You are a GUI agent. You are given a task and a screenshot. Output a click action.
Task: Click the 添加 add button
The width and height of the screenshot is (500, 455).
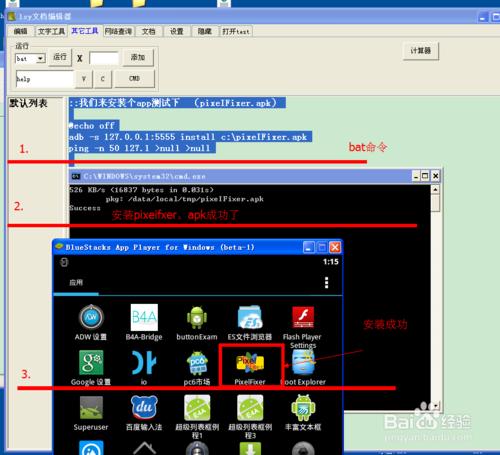(138, 57)
